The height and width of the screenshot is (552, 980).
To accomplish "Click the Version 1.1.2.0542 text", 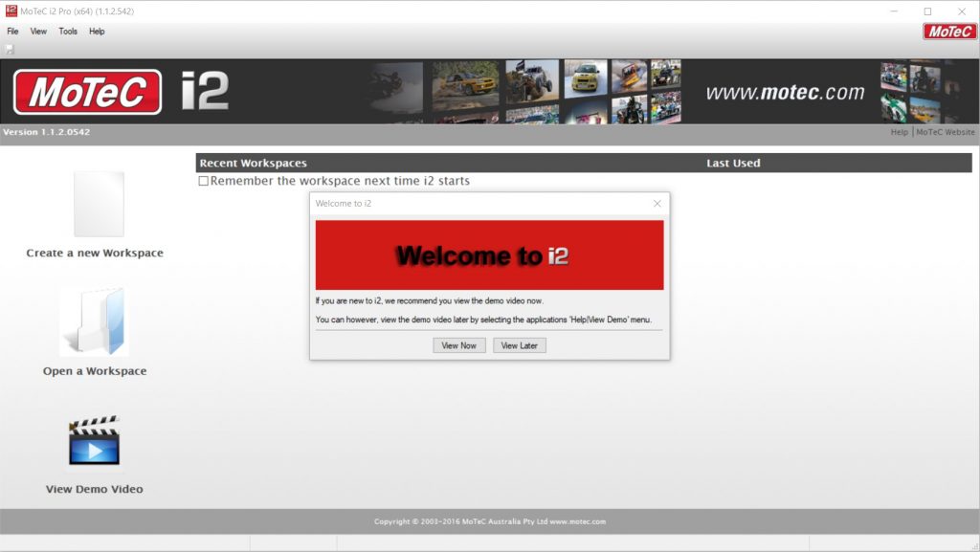I will click(46, 132).
